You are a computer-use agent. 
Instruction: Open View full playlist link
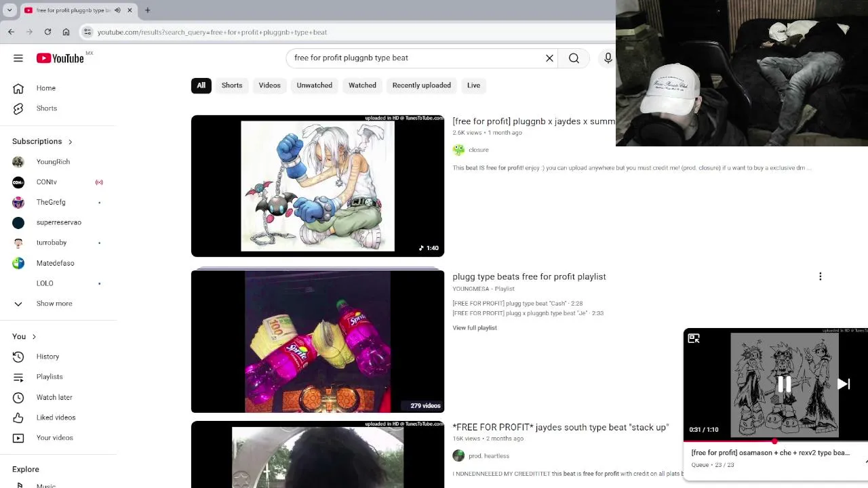(x=475, y=328)
